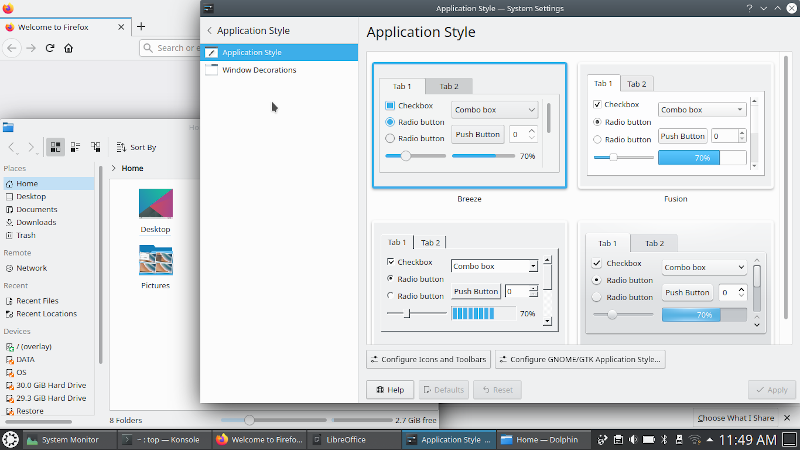800x450 pixels.
Task: Click Configure GNOME/GTK Application Style button
Action: tap(580, 359)
